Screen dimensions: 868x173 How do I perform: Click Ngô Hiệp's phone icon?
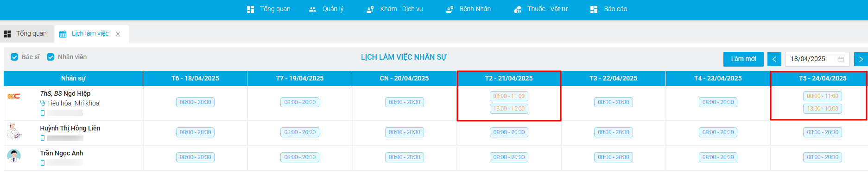(43, 113)
